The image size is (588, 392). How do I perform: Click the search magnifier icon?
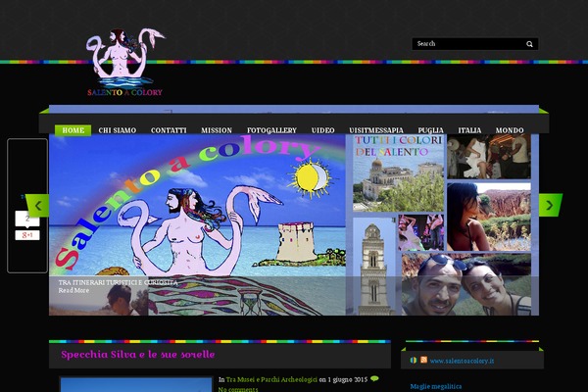point(529,44)
